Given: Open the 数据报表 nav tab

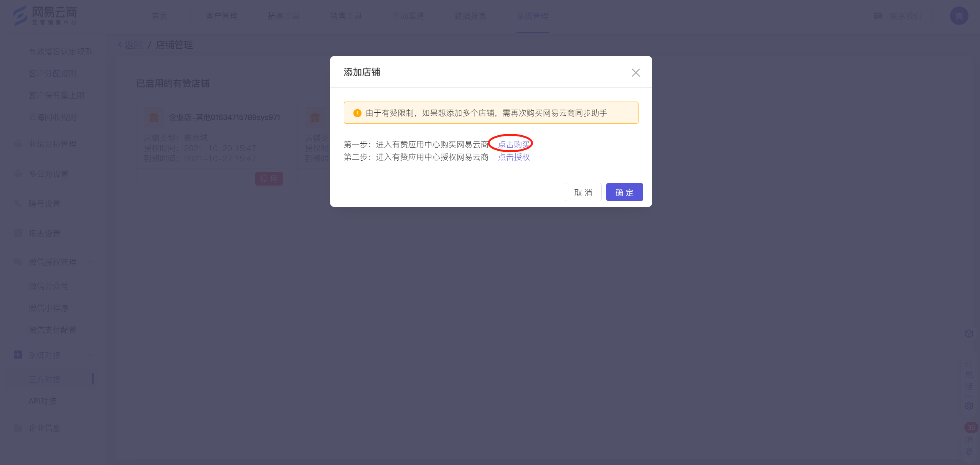Looking at the screenshot, I should point(470,16).
